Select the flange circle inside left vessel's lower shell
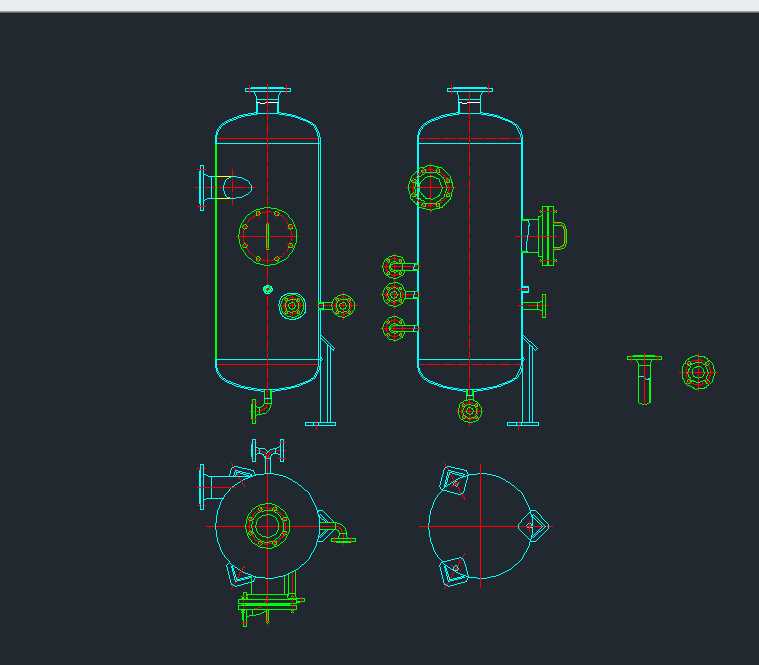Image resolution: width=759 pixels, height=665 pixels. [x=292, y=306]
